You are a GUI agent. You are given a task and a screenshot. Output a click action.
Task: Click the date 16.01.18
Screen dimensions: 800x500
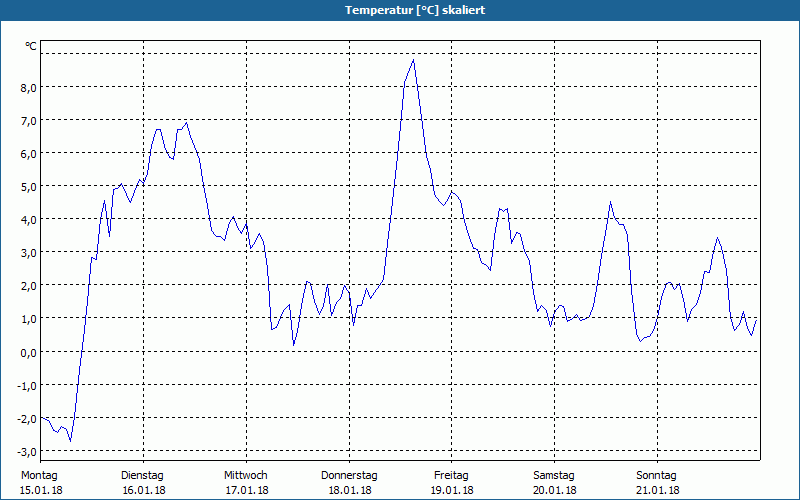pyautogui.click(x=144, y=490)
